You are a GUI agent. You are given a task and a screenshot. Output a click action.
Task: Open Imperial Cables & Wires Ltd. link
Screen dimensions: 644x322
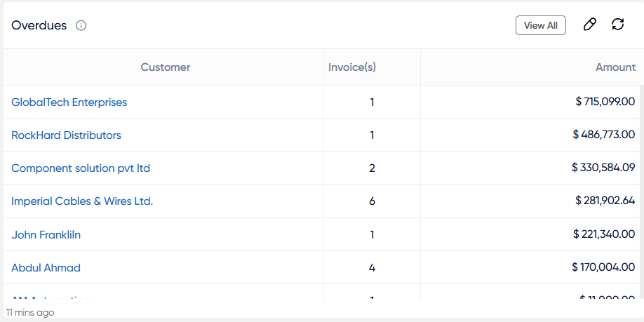pyautogui.click(x=82, y=201)
